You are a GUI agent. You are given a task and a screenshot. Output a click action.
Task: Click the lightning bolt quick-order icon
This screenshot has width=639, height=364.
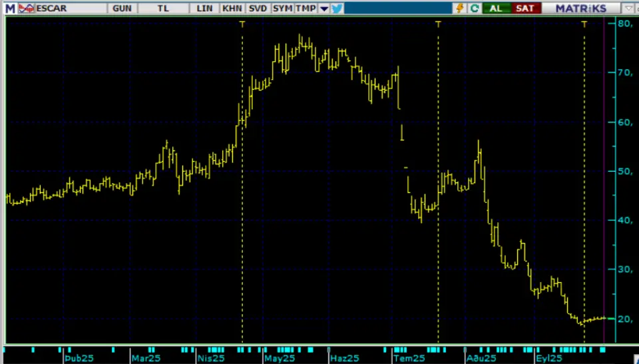pyautogui.click(x=460, y=8)
